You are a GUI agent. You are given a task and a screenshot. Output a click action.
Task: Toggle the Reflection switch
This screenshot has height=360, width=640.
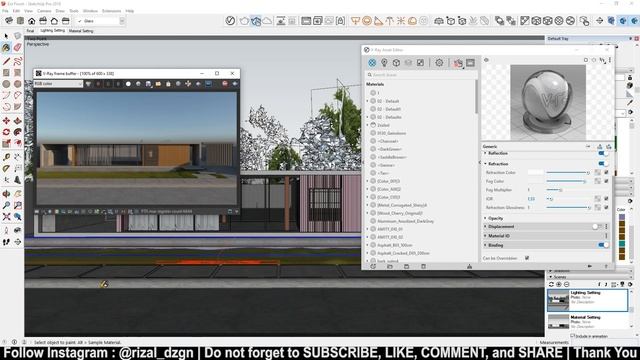[603, 153]
